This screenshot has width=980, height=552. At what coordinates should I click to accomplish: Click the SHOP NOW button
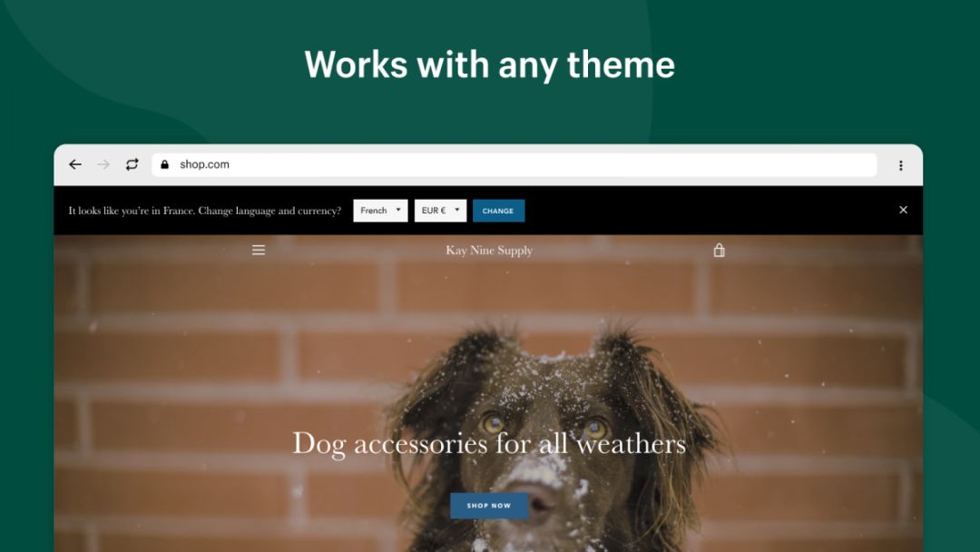[489, 506]
